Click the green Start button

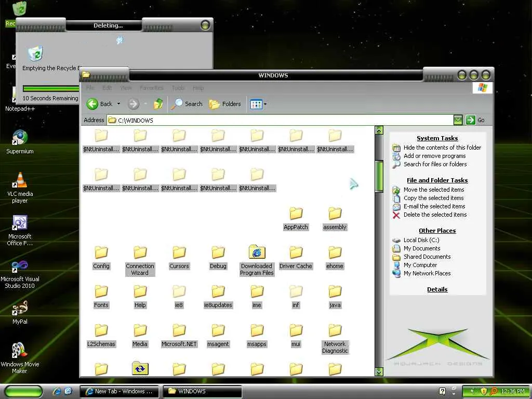[x=23, y=391]
